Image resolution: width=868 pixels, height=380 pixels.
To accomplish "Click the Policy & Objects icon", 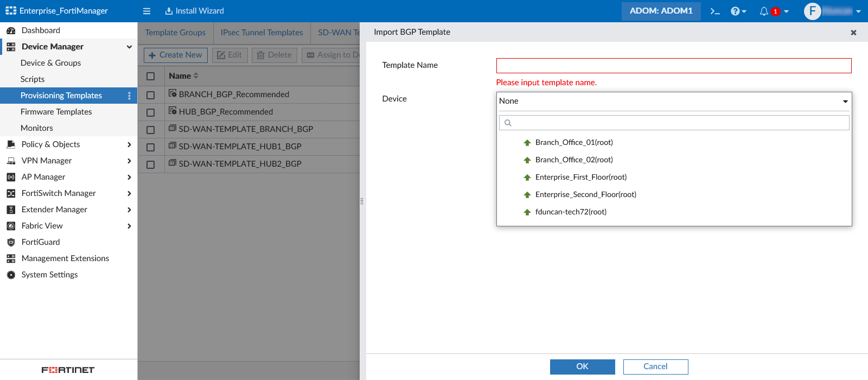I will coord(11,144).
